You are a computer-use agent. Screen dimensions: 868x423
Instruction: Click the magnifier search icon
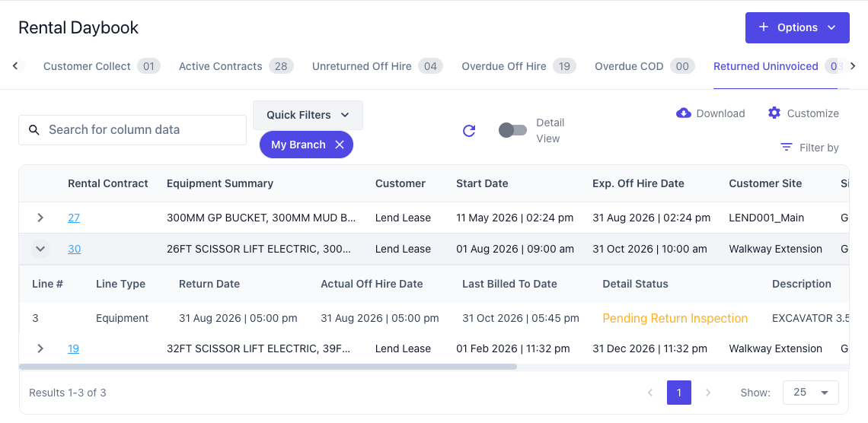click(34, 130)
